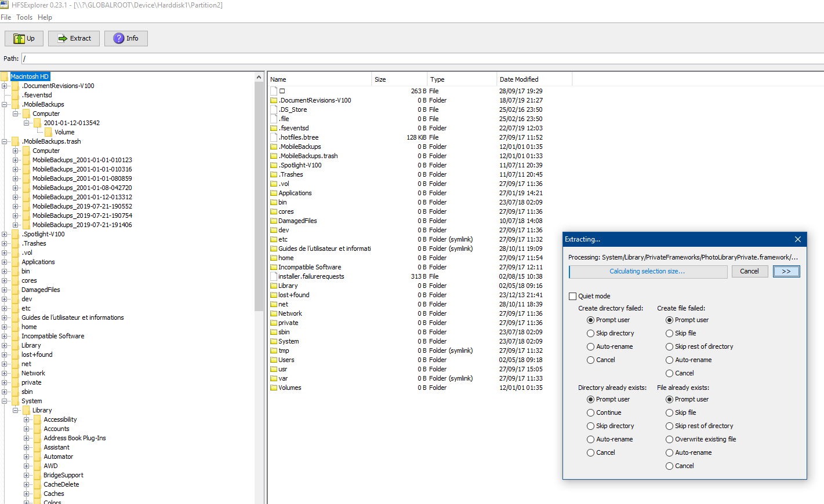The image size is (824, 504).
Task: Open the Tools menu
Action: coord(24,17)
